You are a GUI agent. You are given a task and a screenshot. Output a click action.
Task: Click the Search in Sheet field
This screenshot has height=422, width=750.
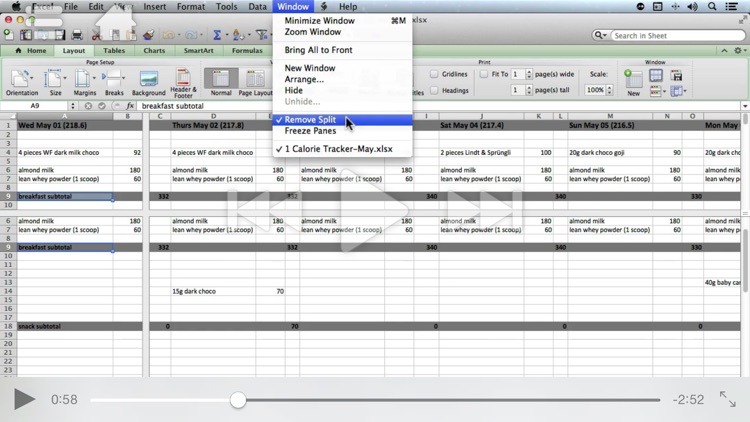point(678,35)
